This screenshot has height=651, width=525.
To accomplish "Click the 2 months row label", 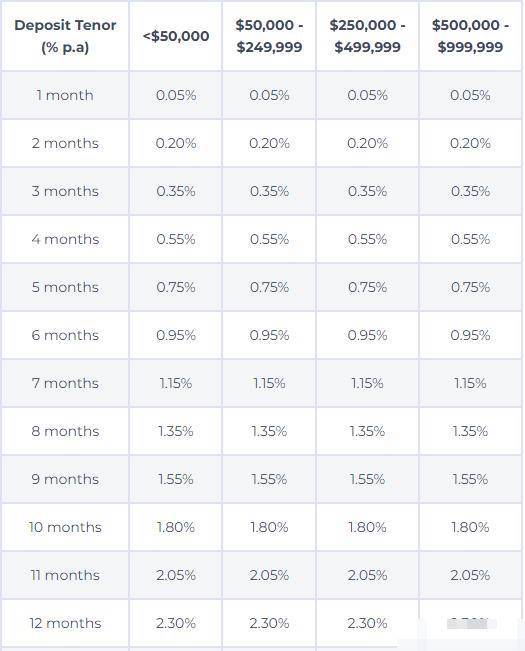I will click(x=65, y=143).
